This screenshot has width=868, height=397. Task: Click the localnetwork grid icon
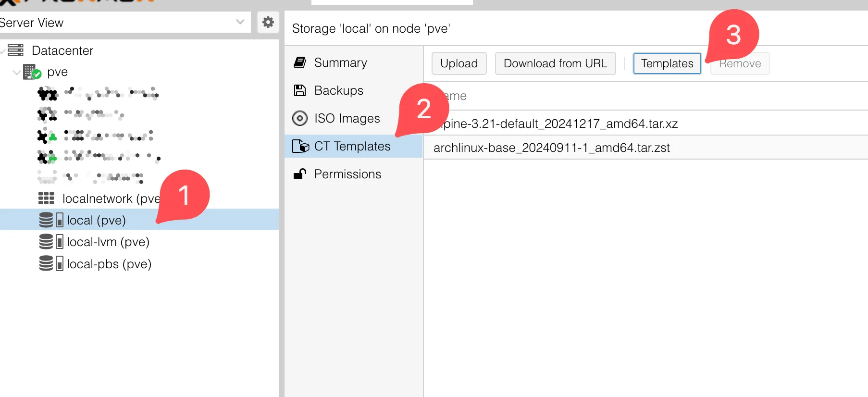[46, 198]
